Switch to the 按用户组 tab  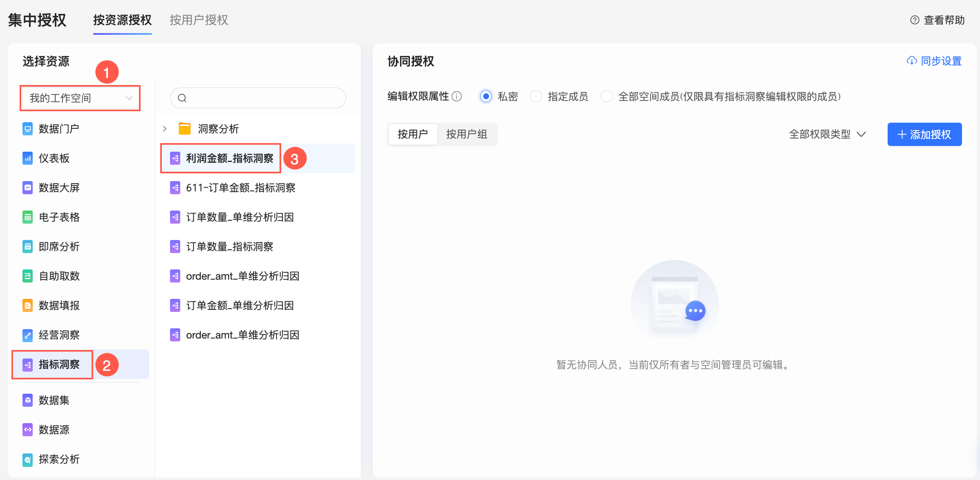pyautogui.click(x=466, y=134)
